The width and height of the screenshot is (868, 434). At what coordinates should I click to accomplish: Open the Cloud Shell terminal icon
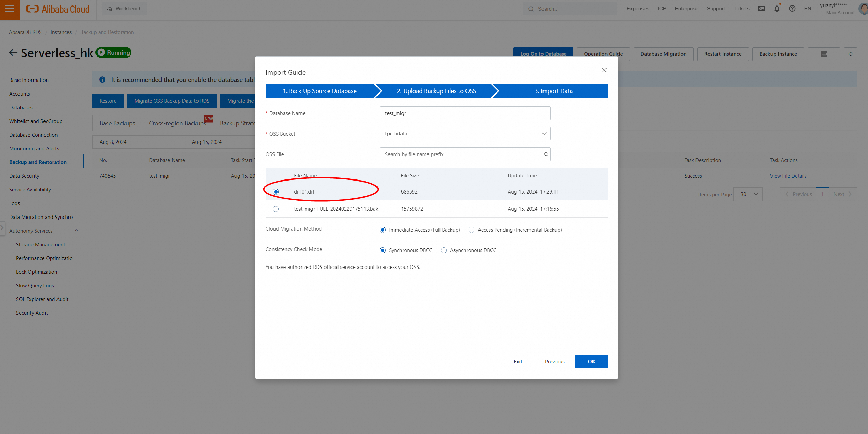pos(761,9)
